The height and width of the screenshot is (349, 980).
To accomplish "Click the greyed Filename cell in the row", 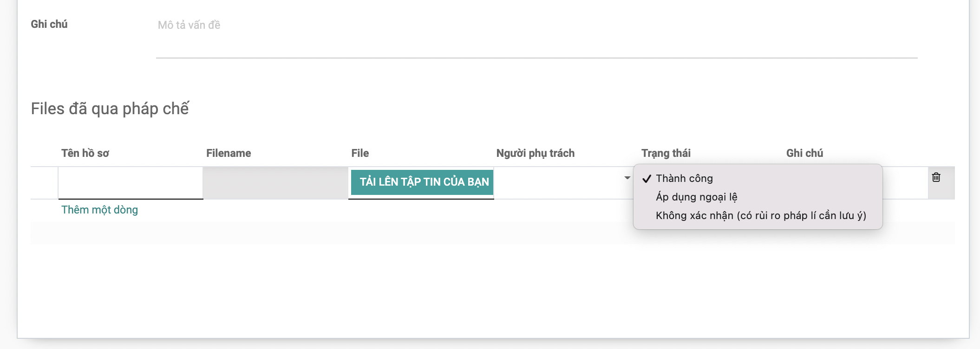I will coord(275,183).
